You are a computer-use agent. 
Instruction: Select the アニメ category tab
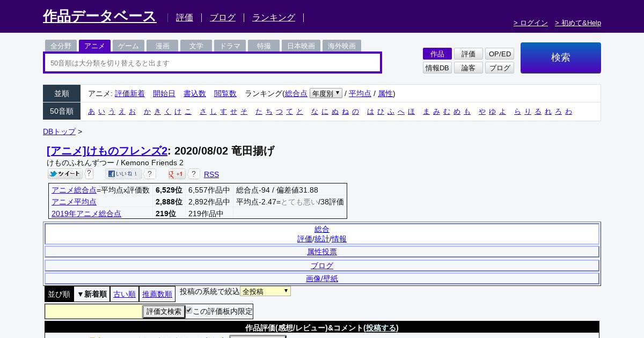click(x=94, y=46)
